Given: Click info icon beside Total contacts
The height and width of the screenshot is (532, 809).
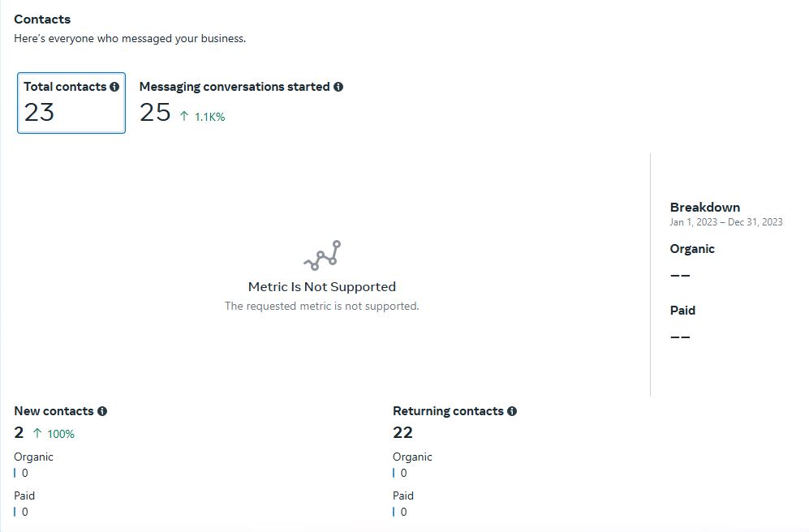Looking at the screenshot, I should [x=114, y=87].
